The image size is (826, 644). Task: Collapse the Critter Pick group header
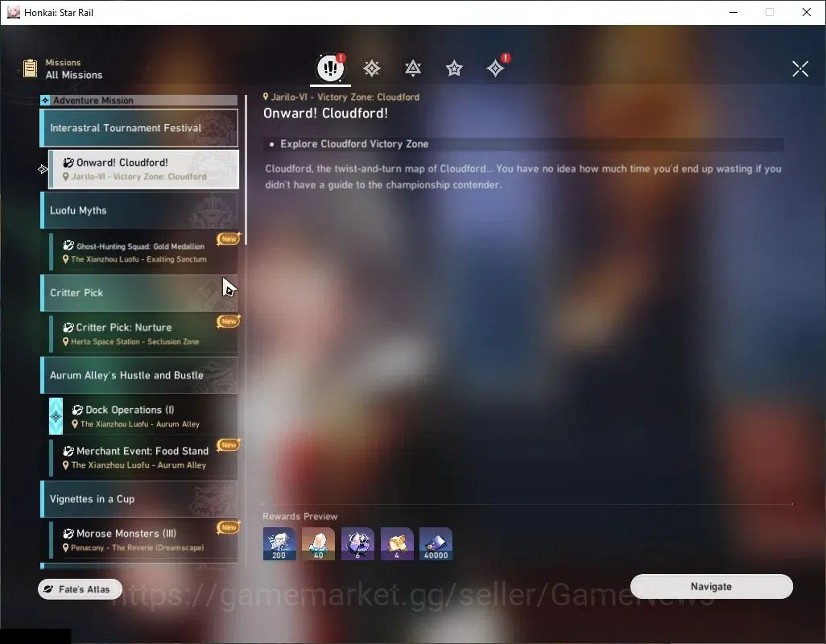coord(139,293)
